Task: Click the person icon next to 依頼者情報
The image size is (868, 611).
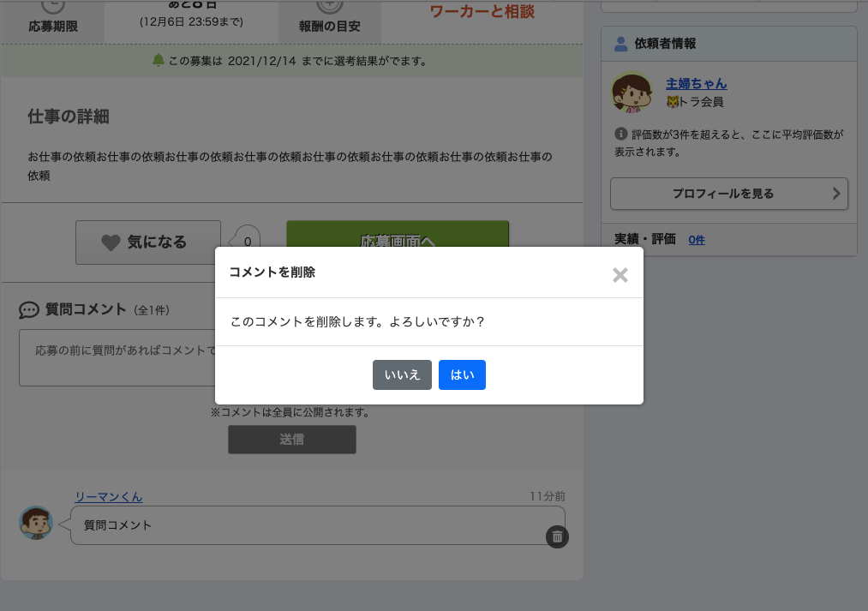Action: click(621, 44)
